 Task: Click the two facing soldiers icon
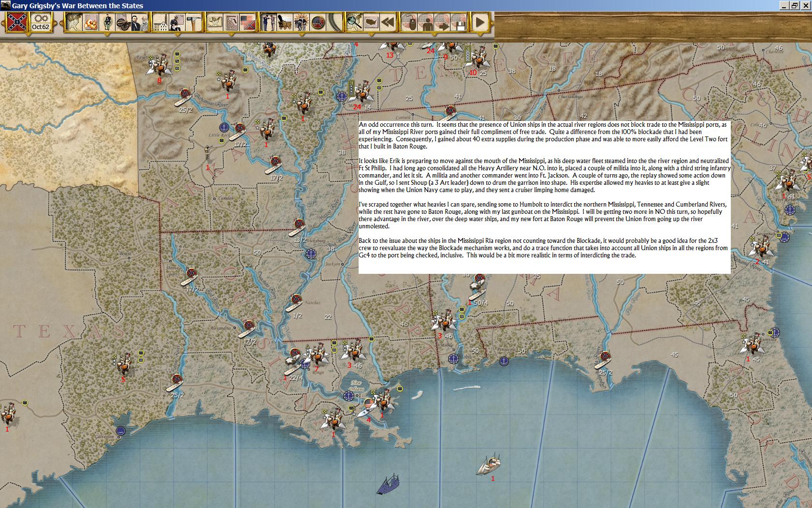click(268, 22)
